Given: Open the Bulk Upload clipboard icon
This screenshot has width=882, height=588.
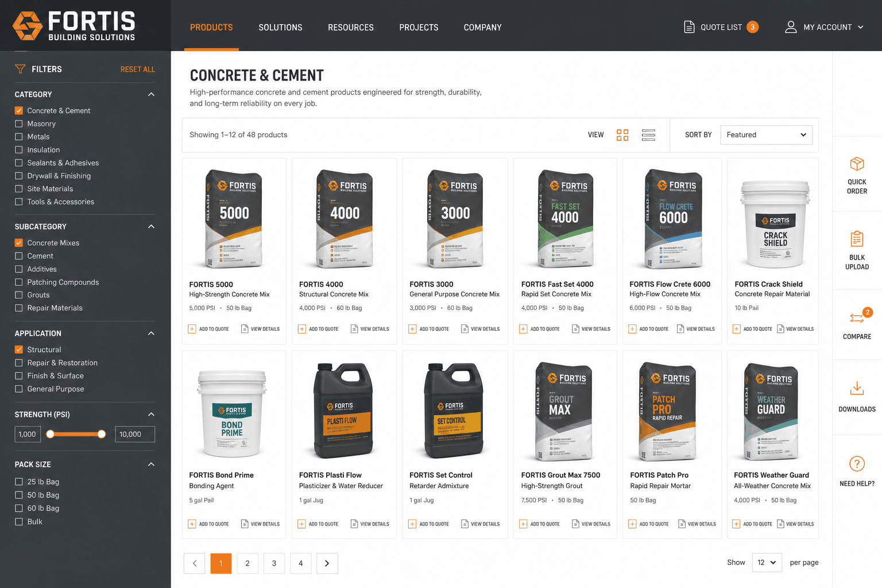Looking at the screenshot, I should click(857, 238).
